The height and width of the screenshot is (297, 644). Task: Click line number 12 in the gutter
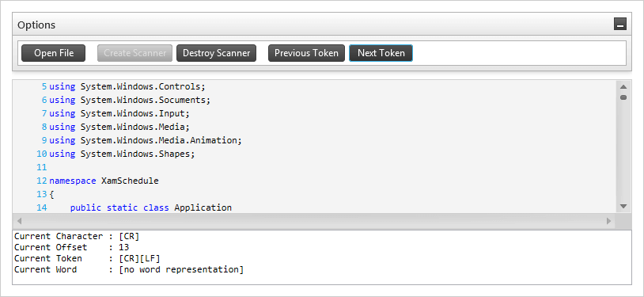coord(41,181)
